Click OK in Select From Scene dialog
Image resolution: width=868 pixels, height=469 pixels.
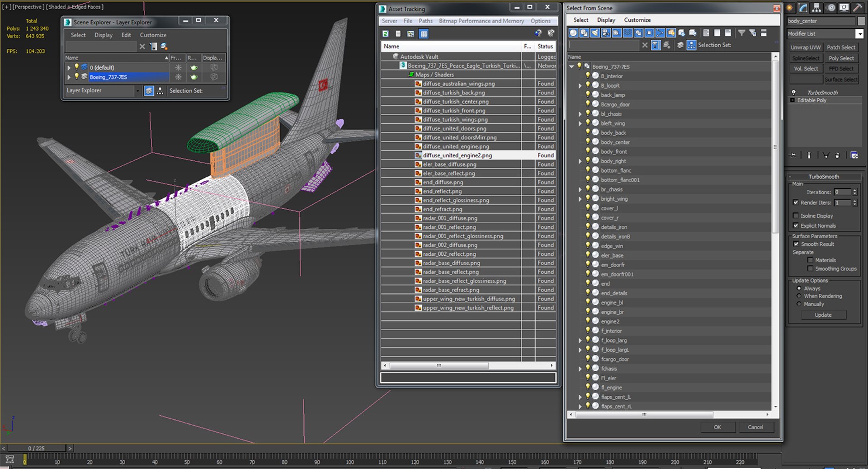pos(717,427)
